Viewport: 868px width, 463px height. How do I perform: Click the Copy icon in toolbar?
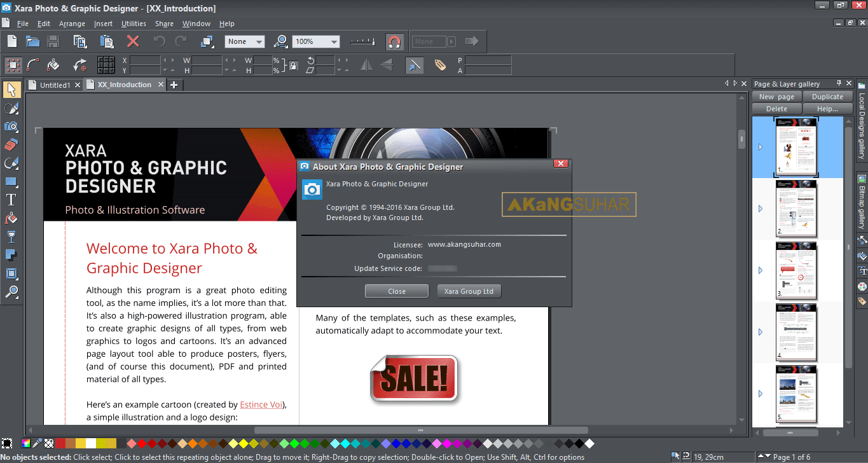point(80,41)
